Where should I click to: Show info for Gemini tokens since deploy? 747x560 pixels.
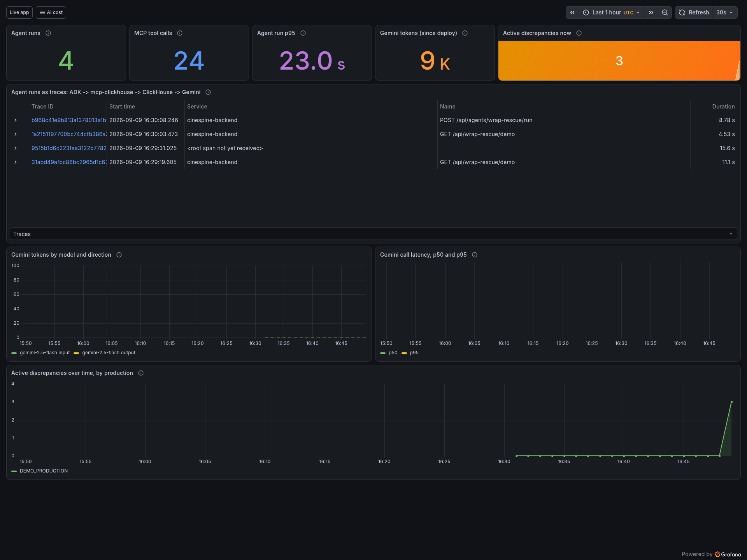tap(465, 33)
